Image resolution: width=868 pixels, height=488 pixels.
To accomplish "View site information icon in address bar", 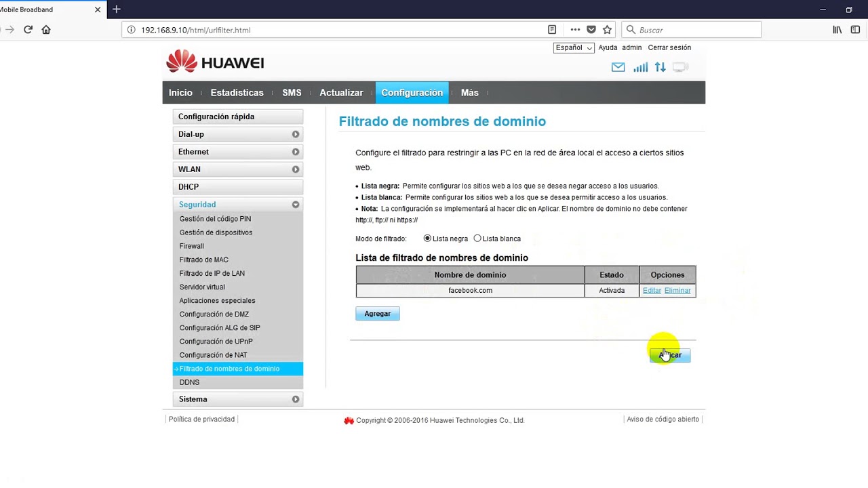I will [131, 30].
